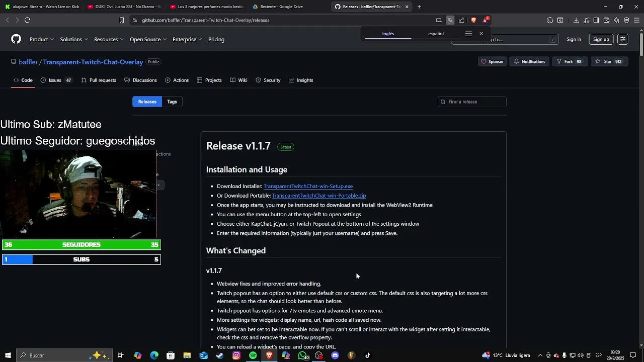Screen dimensions: 644x362
Task: Open the Brave Wallet icon
Action: coord(606,20)
